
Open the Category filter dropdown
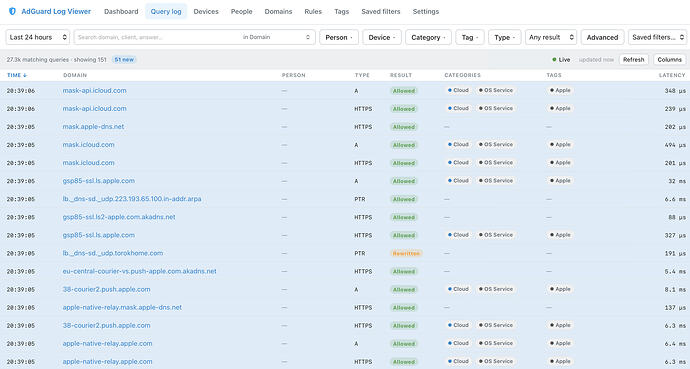428,37
